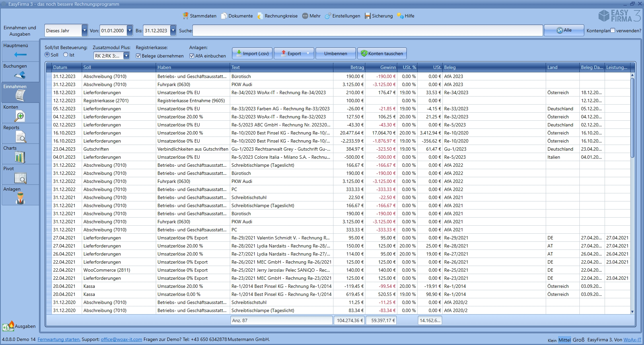Click the Konten tauschen button
Screen dimensions: 644x345
click(x=382, y=53)
